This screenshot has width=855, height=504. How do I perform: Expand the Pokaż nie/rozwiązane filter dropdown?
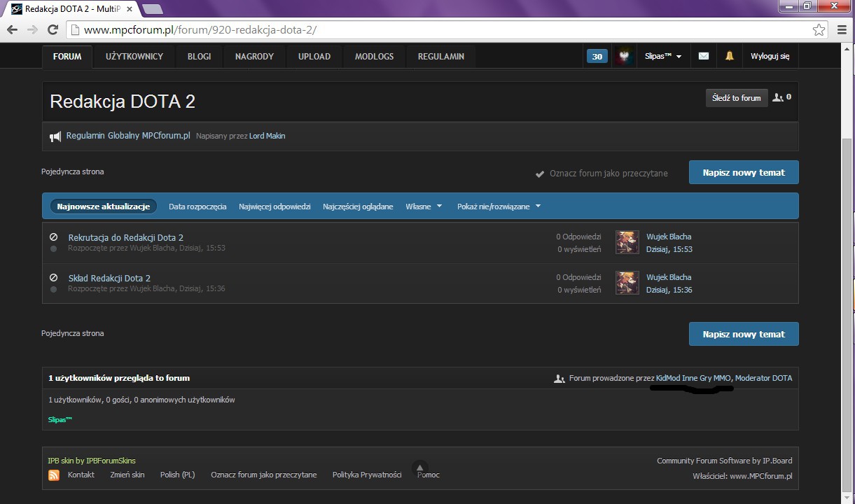click(499, 206)
